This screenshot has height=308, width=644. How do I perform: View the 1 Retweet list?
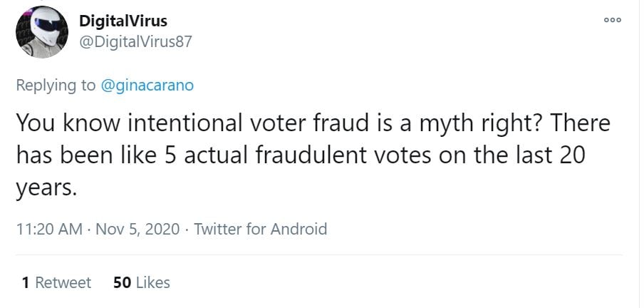point(56,282)
